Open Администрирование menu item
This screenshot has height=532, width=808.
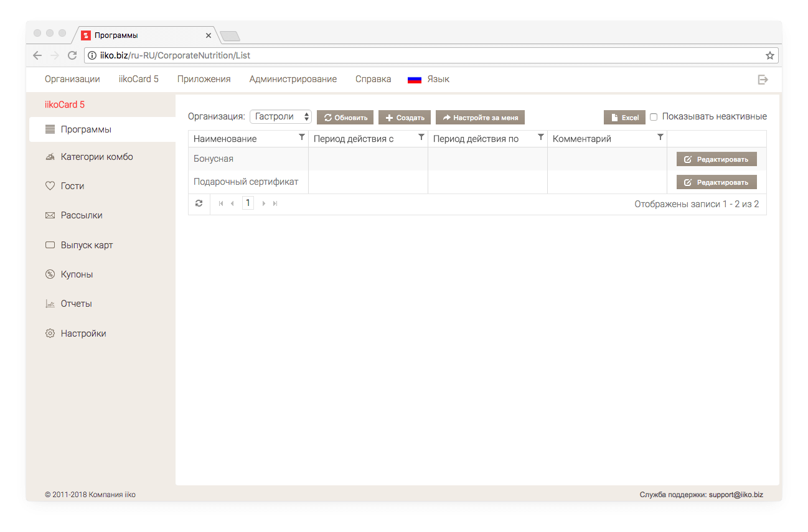click(293, 79)
